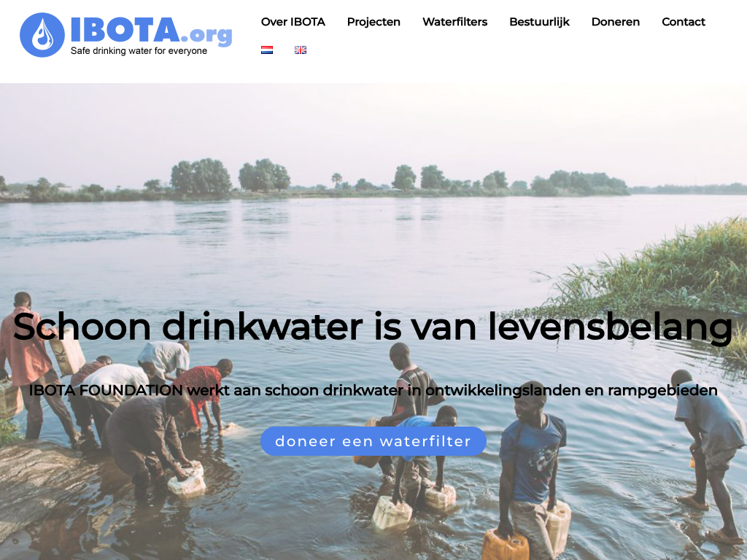The image size is (747, 560).
Task: Open the Projecten menu item
Action: click(x=373, y=22)
